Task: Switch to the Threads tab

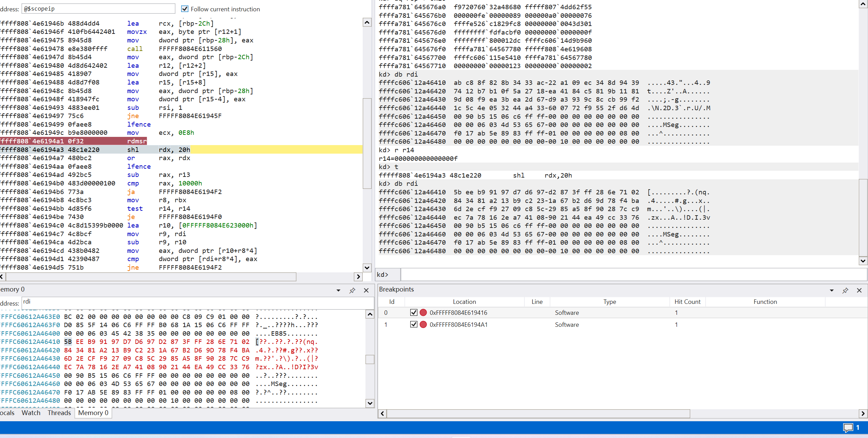Action: [59, 413]
